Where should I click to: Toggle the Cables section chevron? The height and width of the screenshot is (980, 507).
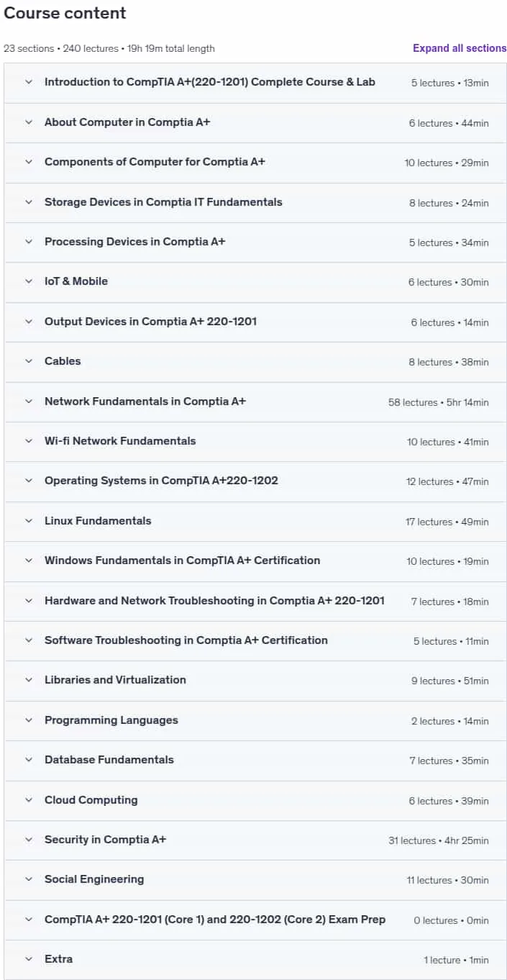pos(29,361)
